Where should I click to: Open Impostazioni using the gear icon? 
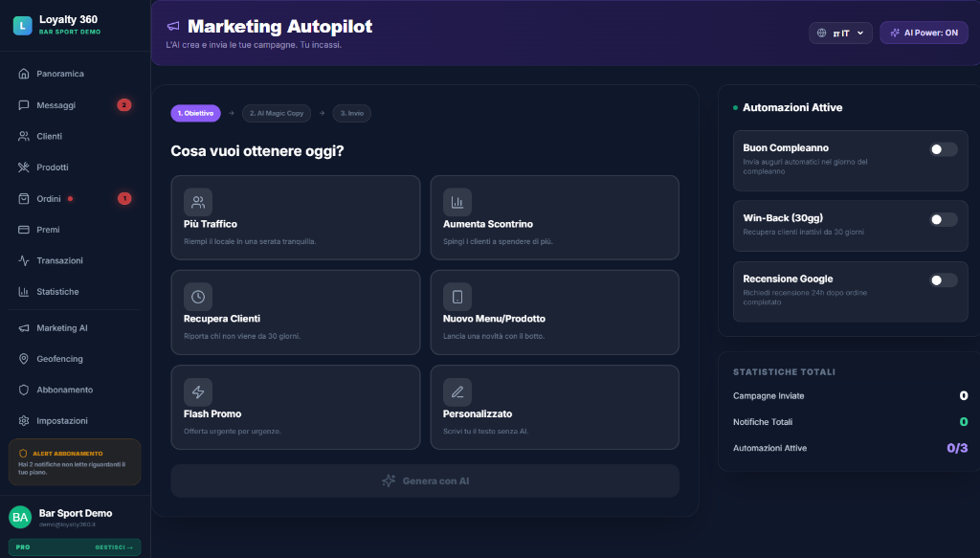click(23, 421)
